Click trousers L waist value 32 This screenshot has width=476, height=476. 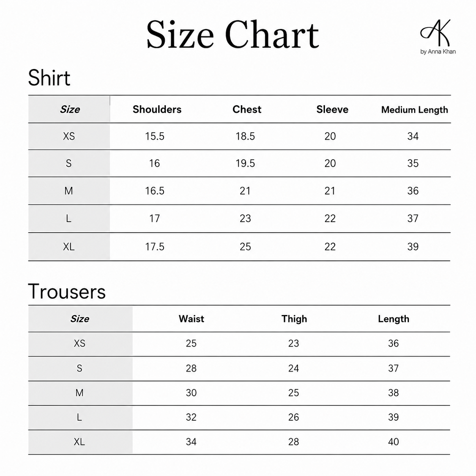[x=191, y=418]
